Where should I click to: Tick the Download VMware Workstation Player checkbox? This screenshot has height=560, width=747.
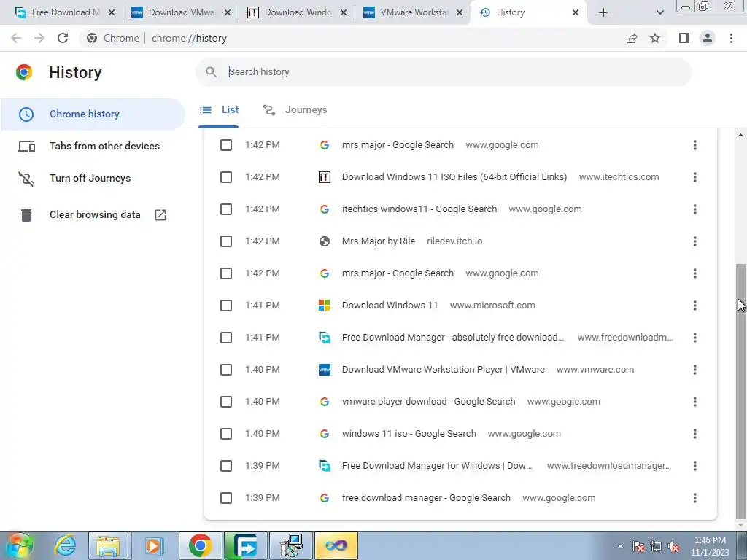tap(226, 370)
